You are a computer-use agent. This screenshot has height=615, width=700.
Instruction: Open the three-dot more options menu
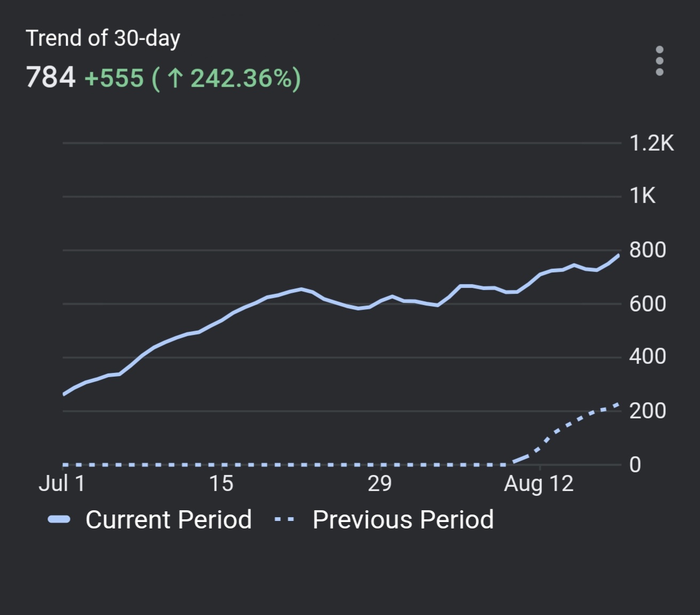(x=659, y=61)
